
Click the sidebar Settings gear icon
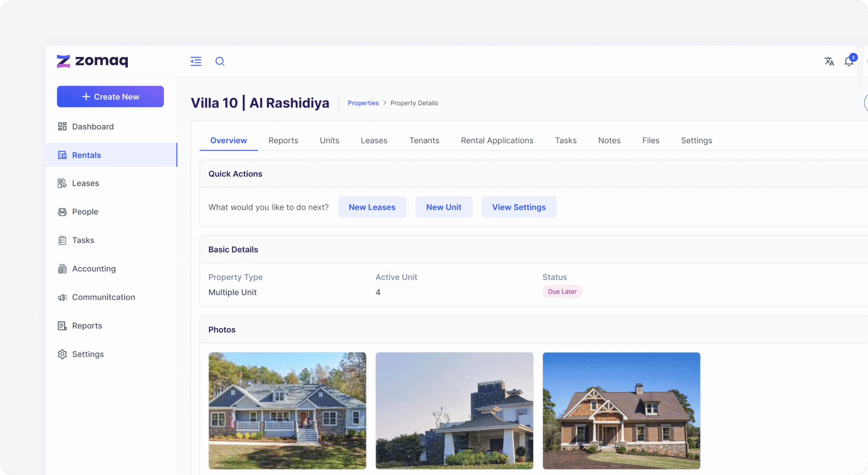point(62,354)
